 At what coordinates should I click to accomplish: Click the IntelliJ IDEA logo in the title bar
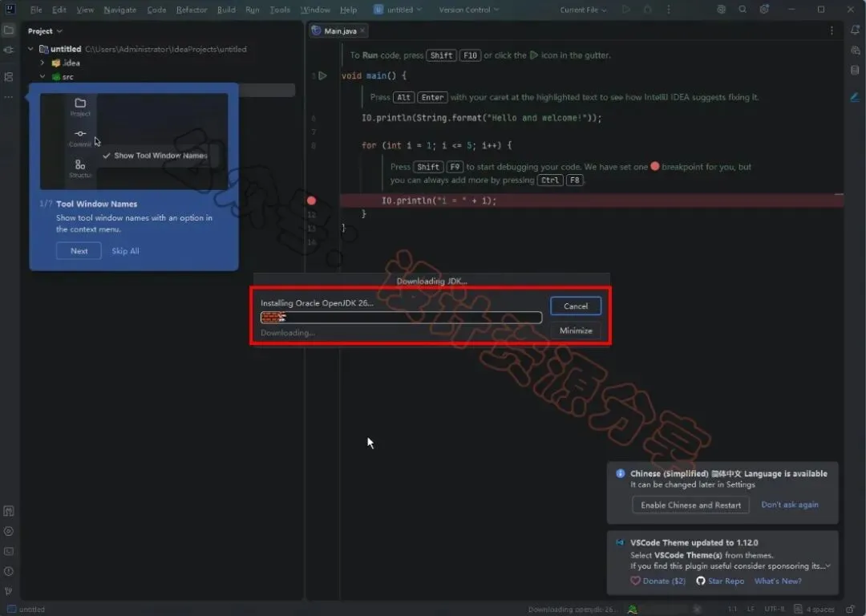[x=10, y=9]
